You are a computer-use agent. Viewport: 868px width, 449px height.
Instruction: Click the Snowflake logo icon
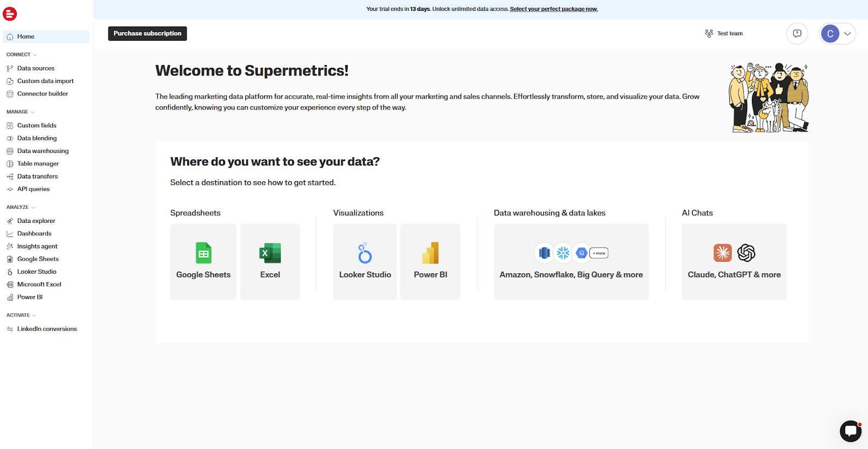tap(563, 253)
